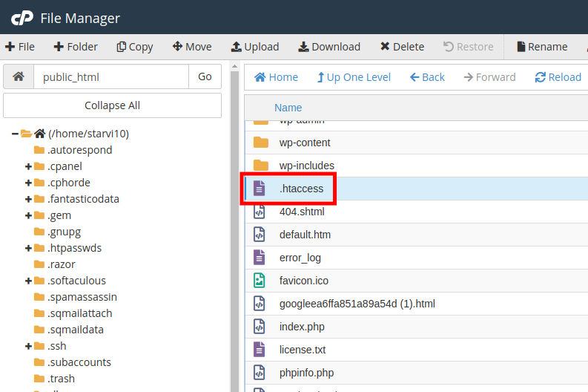
Task: Click the license.txt file icon
Action: (259, 350)
